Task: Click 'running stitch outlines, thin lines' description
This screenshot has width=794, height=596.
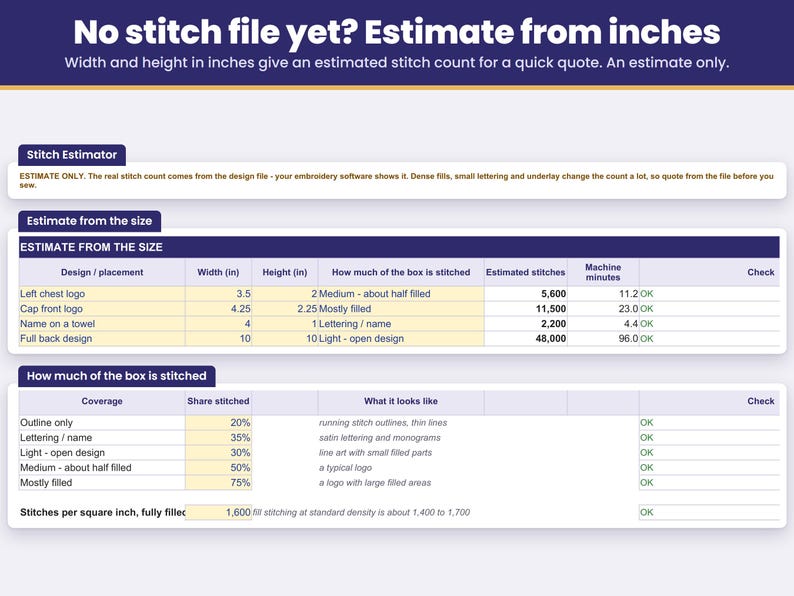Action: point(383,423)
